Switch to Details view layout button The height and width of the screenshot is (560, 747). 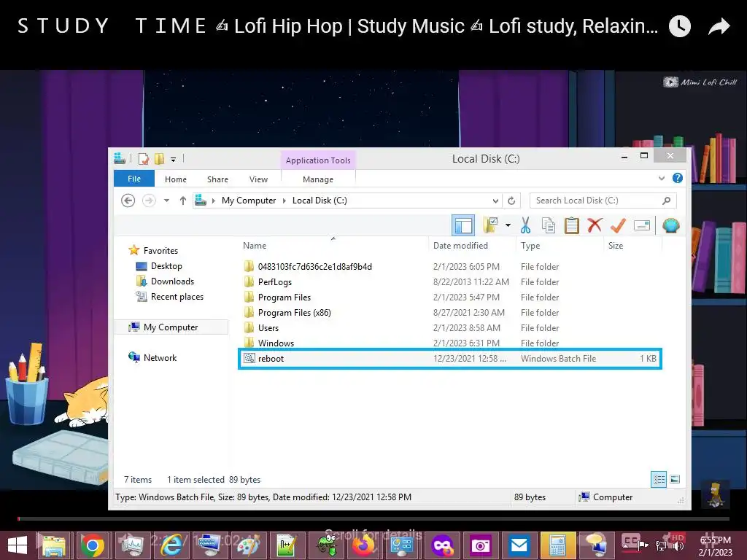coord(659,479)
